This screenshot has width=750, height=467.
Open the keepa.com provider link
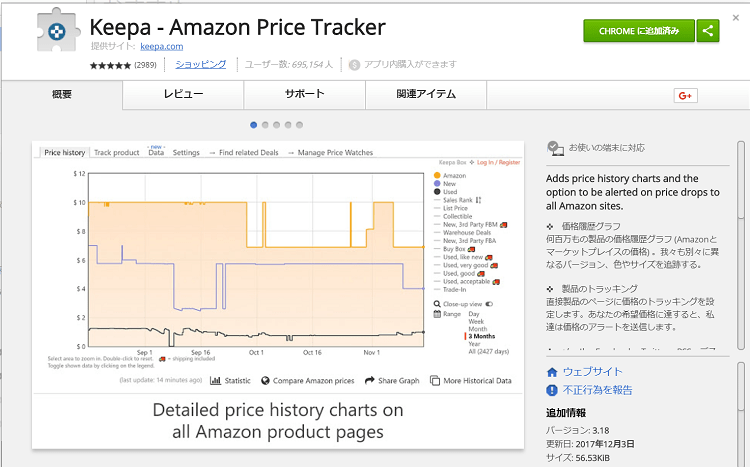[160, 46]
